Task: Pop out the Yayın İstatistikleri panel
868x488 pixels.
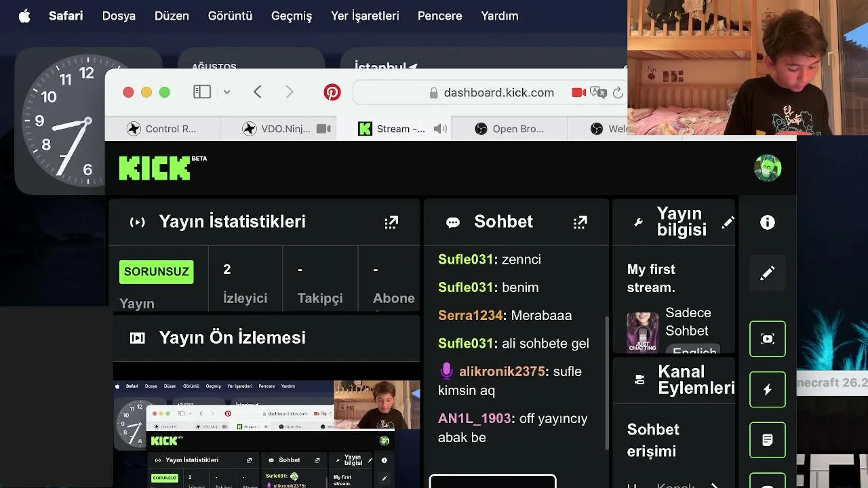Action: (391, 222)
